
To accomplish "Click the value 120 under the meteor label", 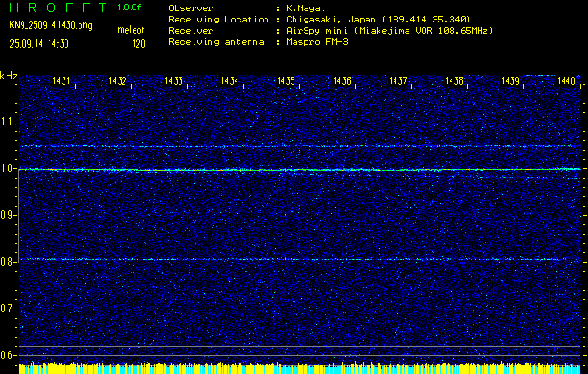I will (138, 44).
